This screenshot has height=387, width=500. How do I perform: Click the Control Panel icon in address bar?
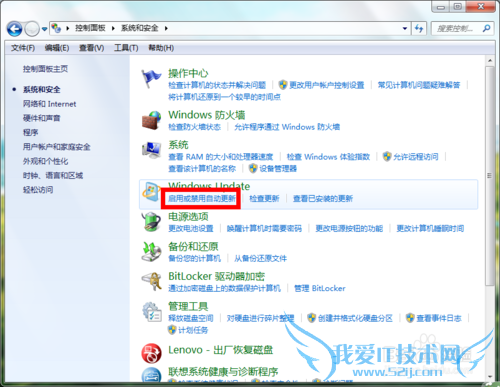click(56, 28)
